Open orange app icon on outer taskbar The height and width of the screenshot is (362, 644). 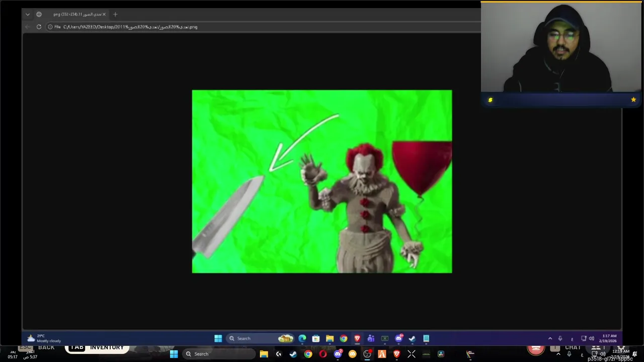click(x=382, y=354)
